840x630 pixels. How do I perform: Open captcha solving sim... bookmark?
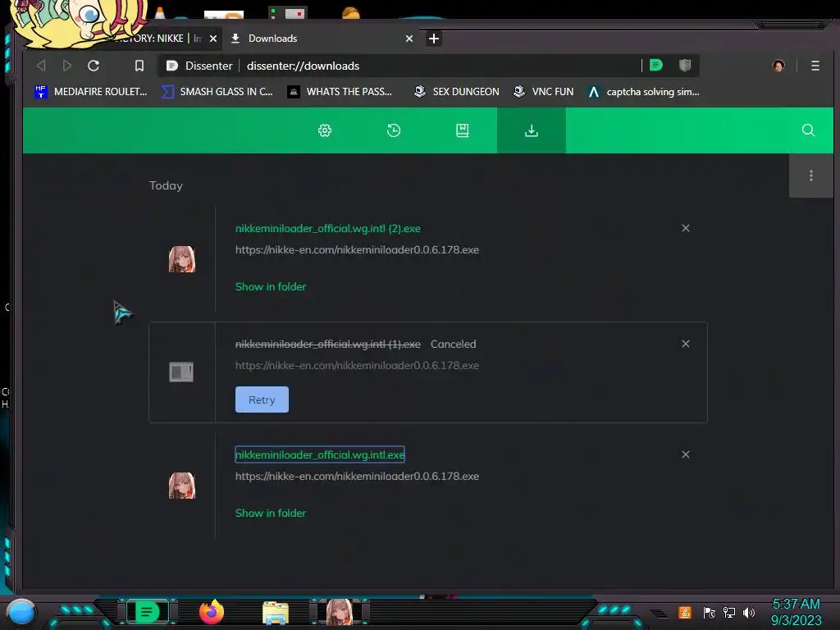coord(643,92)
